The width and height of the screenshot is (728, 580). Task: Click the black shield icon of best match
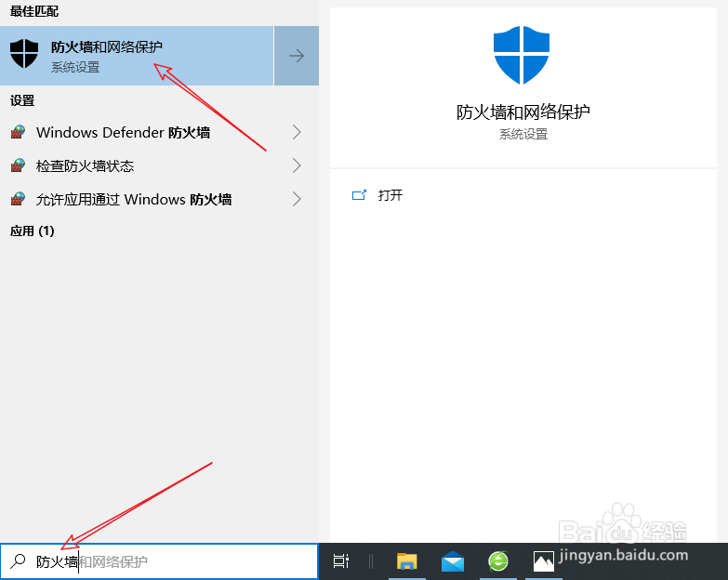[24, 53]
